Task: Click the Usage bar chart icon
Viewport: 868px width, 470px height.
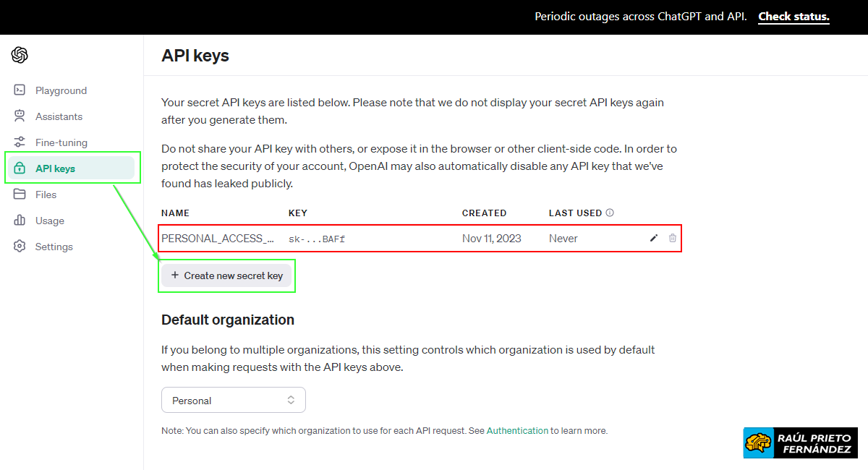Action: tap(20, 221)
